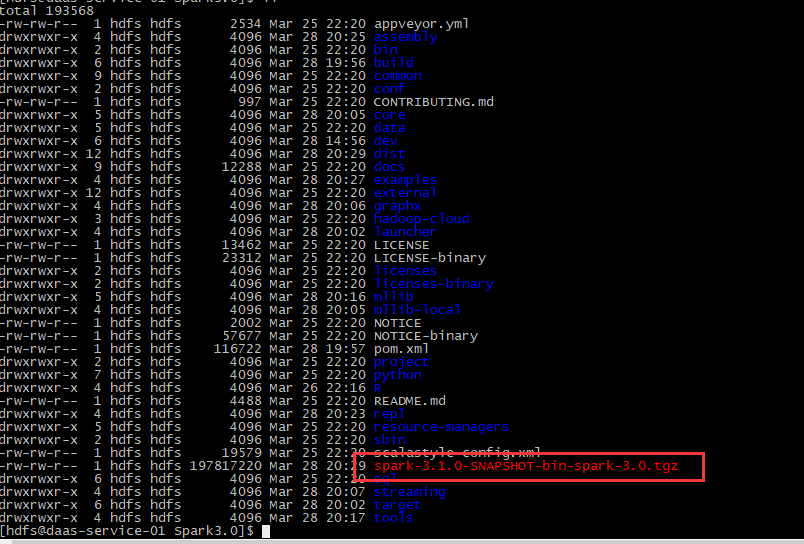Select the hadoop-cloud directory name
The width and height of the screenshot is (804, 544).
421,219
